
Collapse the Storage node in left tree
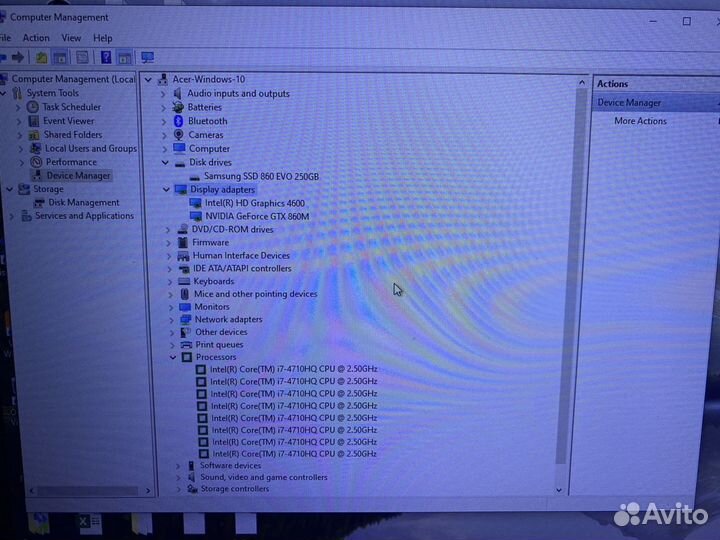10,189
